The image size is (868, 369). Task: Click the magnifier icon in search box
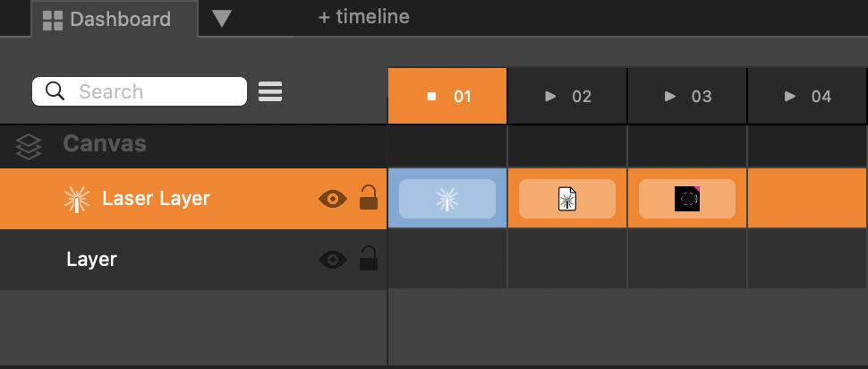click(55, 91)
